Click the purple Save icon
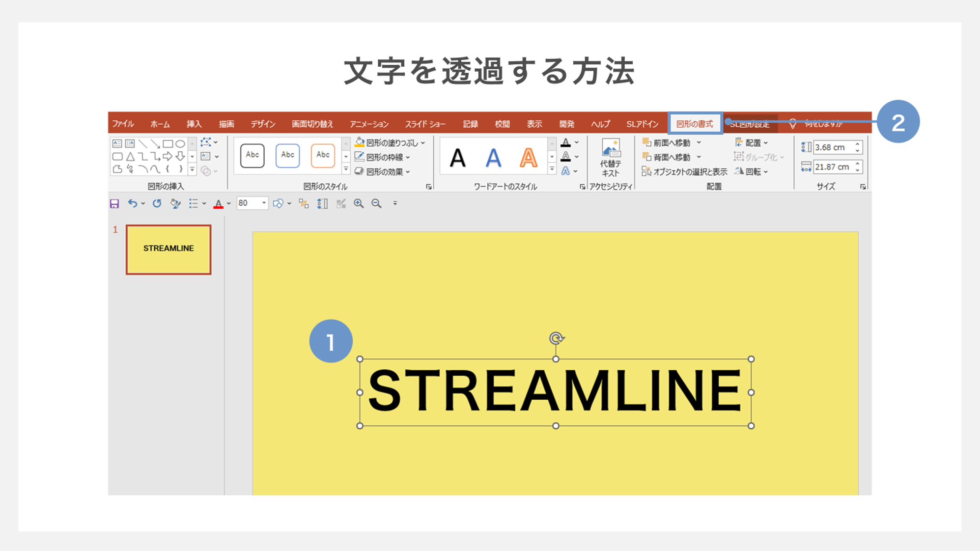The image size is (980, 551). pos(114,203)
